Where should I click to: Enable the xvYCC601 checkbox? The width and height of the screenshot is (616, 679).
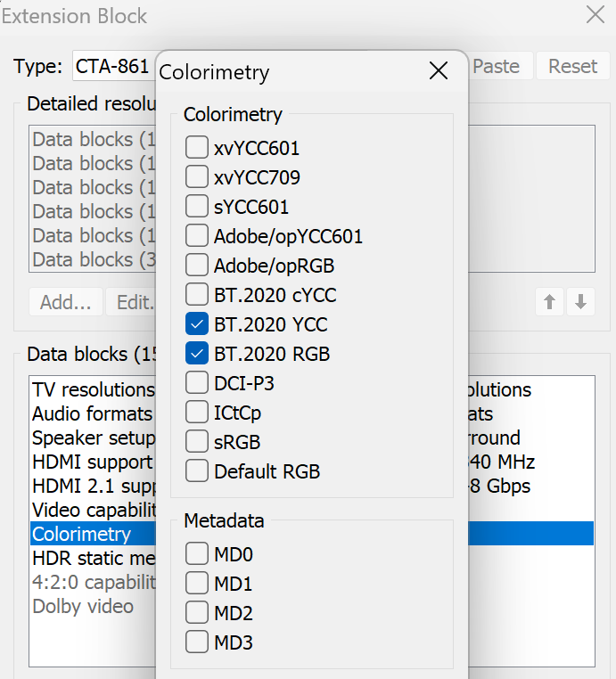[x=197, y=148]
